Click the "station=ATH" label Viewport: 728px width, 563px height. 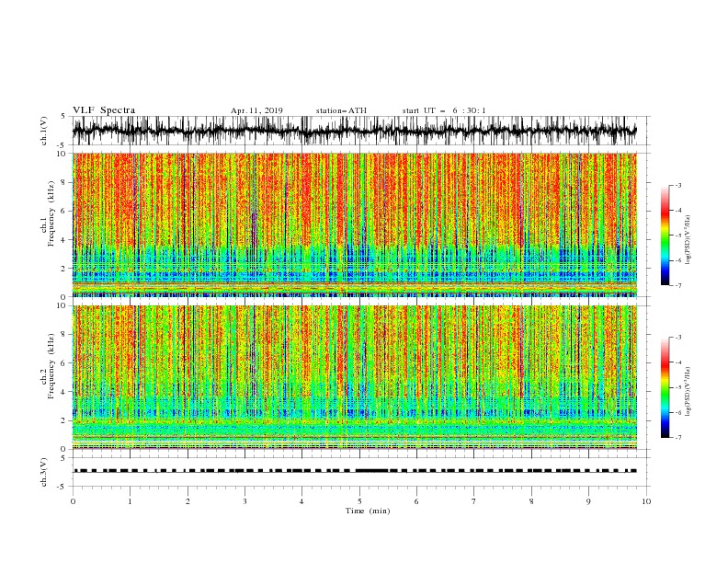pyautogui.click(x=341, y=110)
